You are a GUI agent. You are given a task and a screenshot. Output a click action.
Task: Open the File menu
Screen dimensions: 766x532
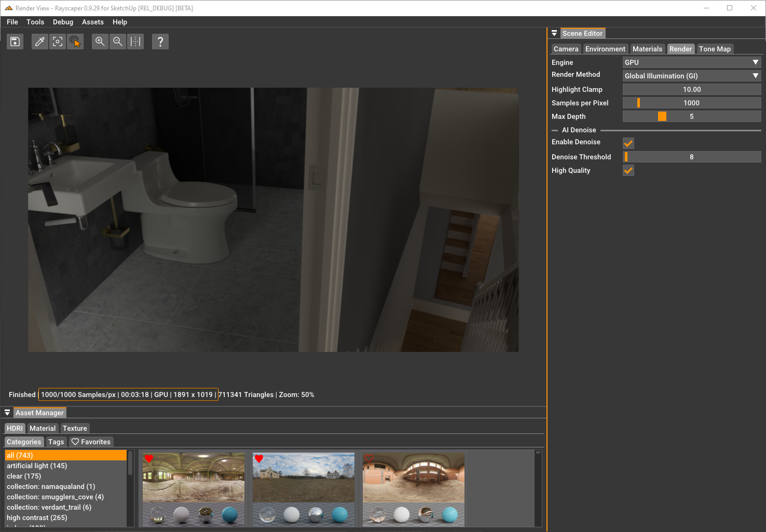[x=12, y=22]
